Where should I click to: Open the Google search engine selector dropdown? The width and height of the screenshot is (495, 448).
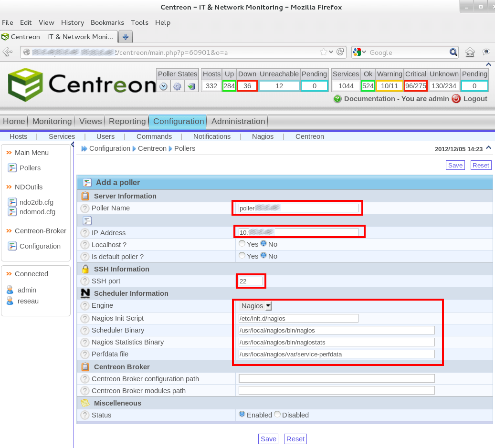coord(364,52)
